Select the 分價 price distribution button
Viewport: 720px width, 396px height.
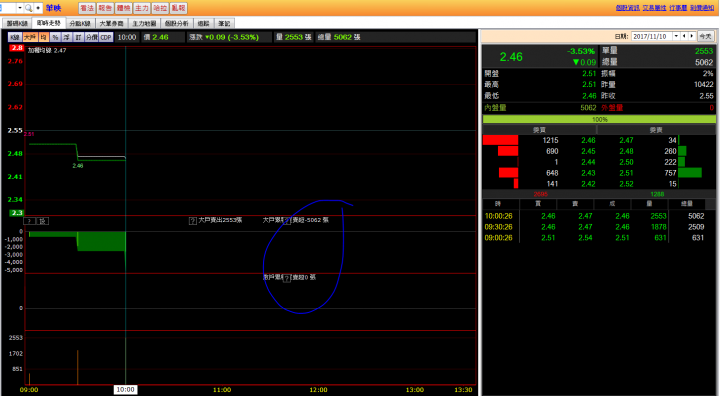92,37
